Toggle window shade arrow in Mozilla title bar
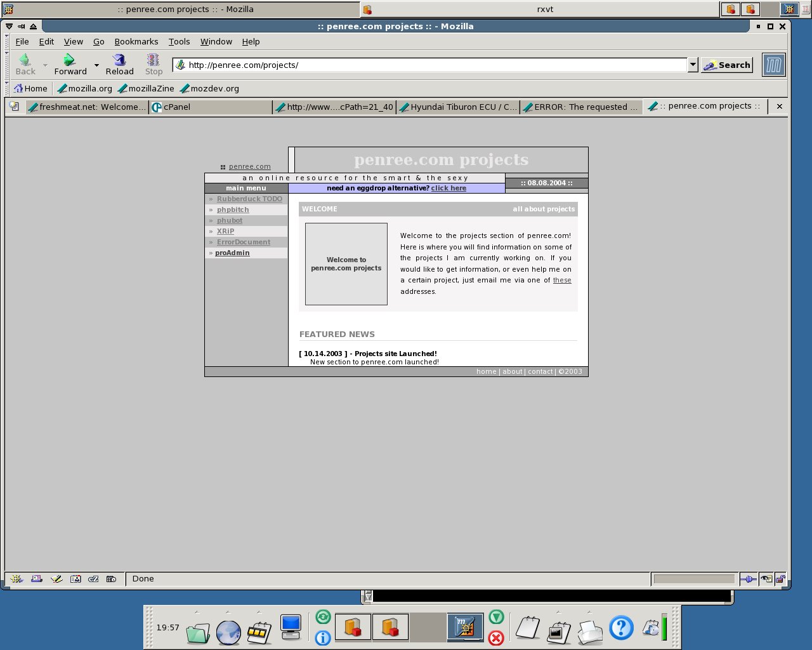812x650 pixels. click(34, 26)
